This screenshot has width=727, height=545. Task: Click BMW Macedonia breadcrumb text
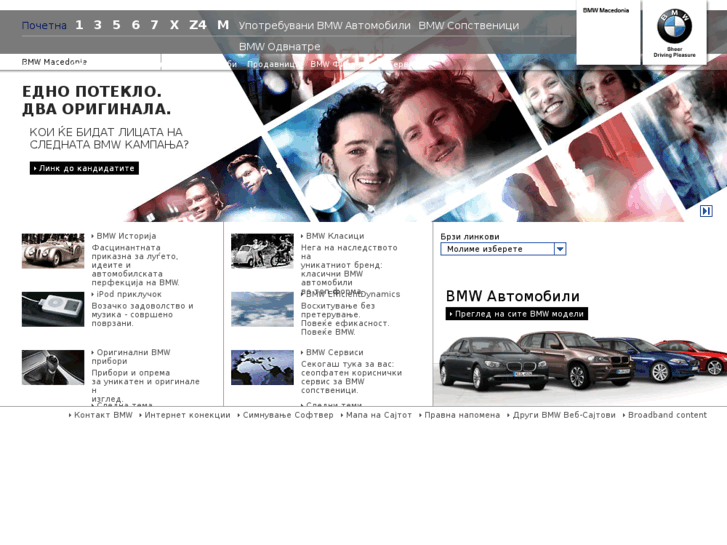[x=54, y=62]
